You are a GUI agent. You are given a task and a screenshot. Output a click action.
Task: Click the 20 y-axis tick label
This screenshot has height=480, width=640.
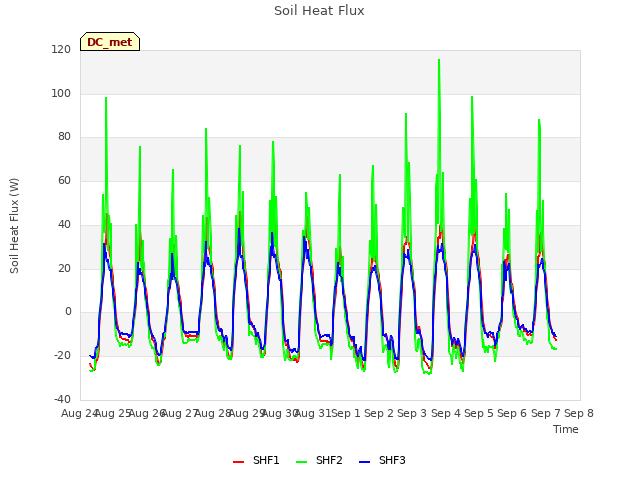tap(64, 269)
